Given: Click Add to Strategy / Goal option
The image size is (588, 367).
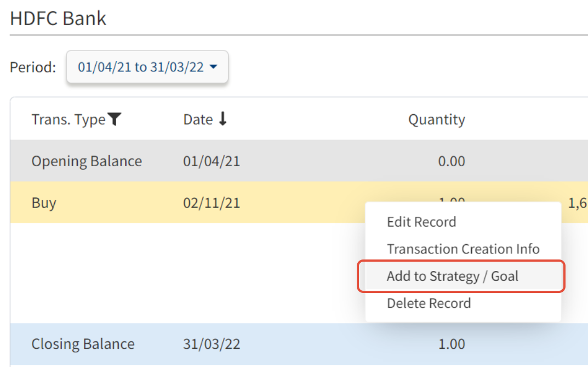Looking at the screenshot, I should click(x=453, y=276).
